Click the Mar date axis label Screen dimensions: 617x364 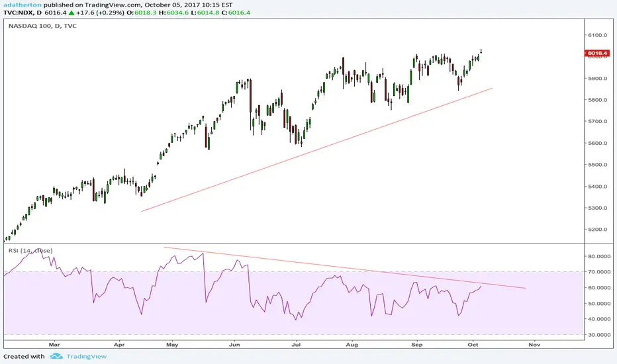54,344
